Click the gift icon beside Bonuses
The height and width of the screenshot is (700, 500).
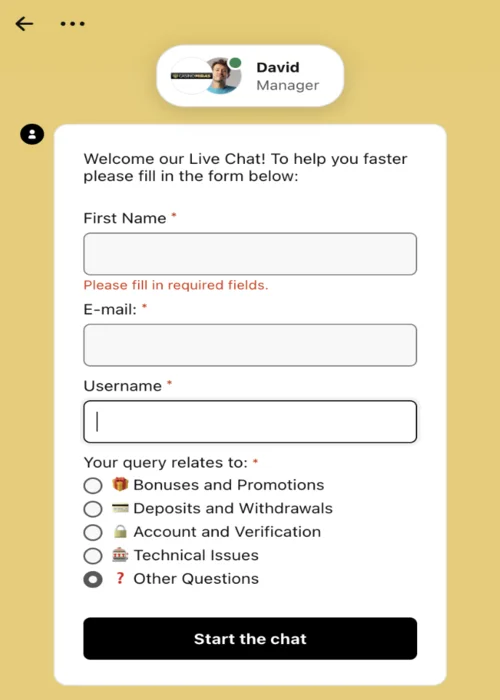pos(120,484)
